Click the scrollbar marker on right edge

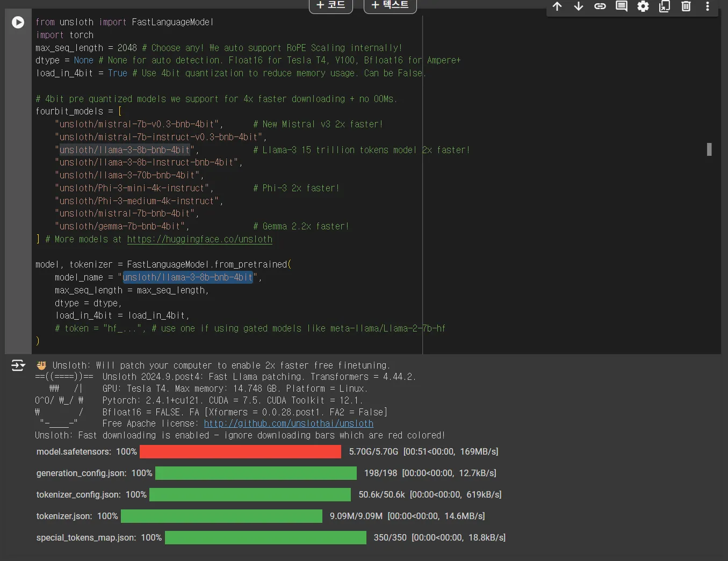coord(709,149)
